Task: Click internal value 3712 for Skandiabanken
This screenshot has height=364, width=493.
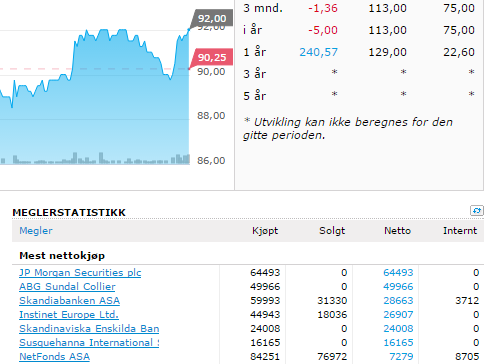Action: click(x=467, y=301)
